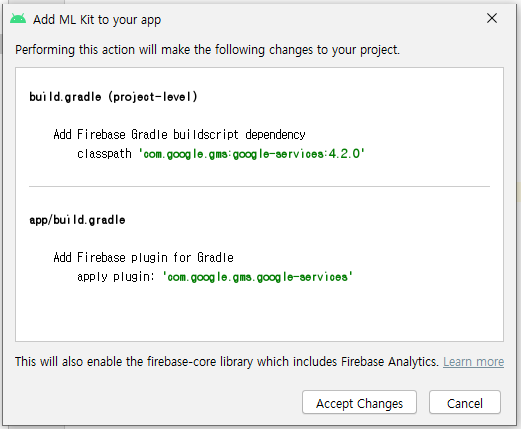Click the 'Performing this action' description text
521x429 pixels.
(x=207, y=50)
